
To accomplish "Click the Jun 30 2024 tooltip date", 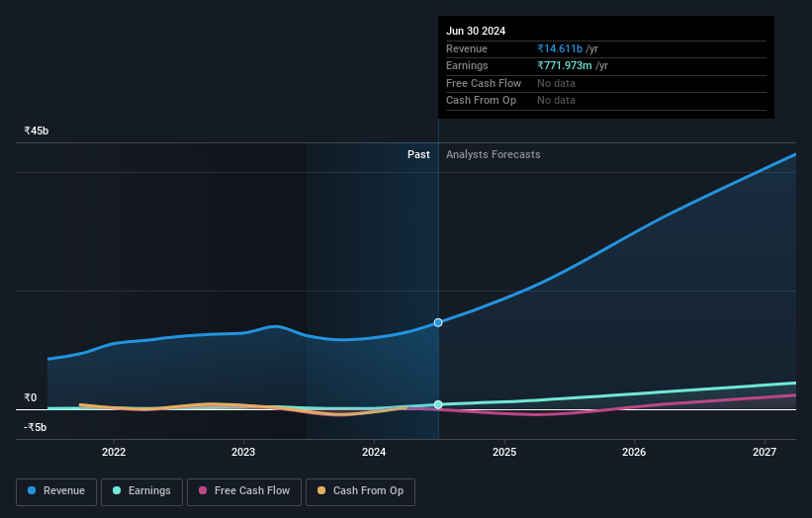I will pos(476,31).
